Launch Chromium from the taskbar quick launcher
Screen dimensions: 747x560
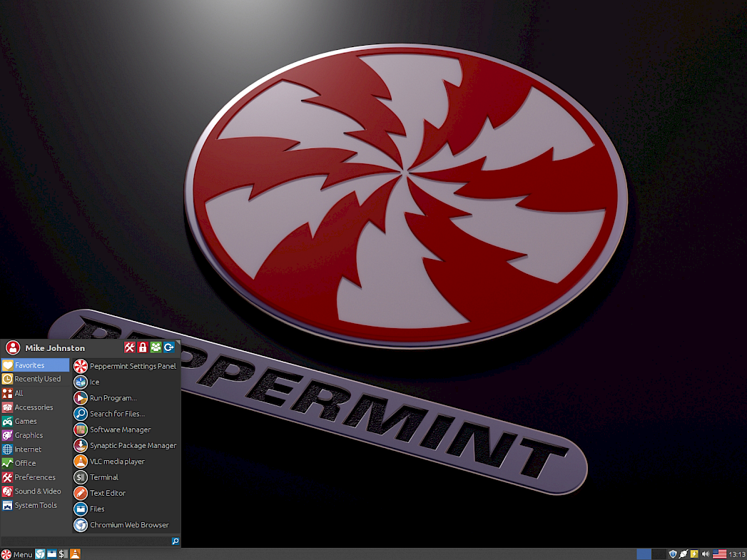[x=40, y=554]
